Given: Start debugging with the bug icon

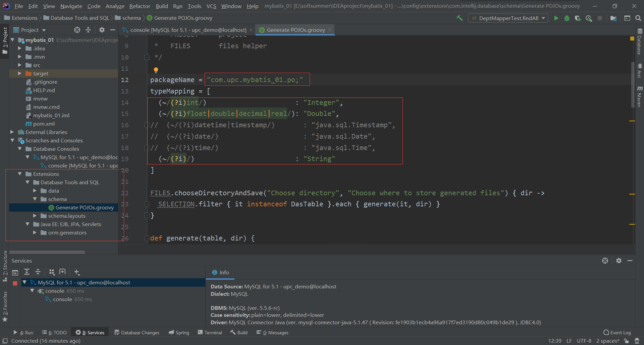Looking at the screenshot, I should pos(567,18).
